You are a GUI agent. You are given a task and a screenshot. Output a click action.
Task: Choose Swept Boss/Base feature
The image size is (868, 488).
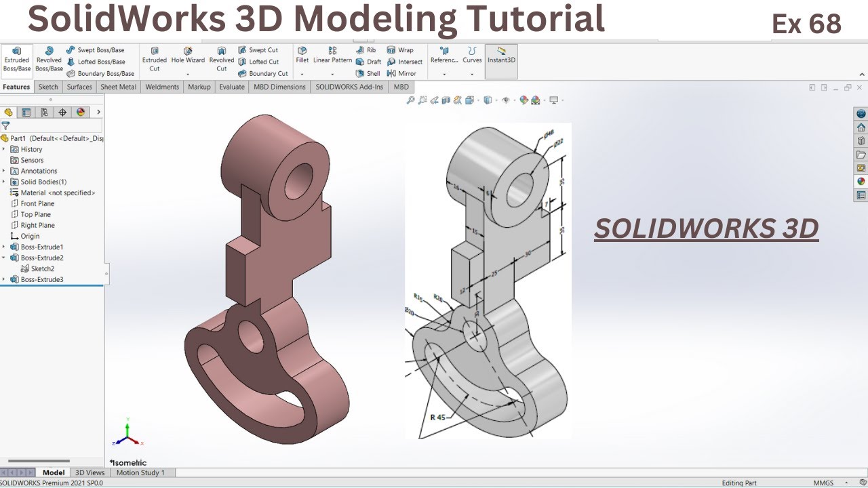[x=95, y=50]
